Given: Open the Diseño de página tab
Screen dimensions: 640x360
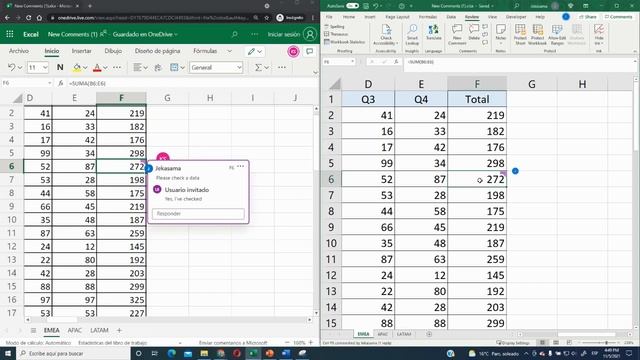Looking at the screenshot, I should click(158, 51).
